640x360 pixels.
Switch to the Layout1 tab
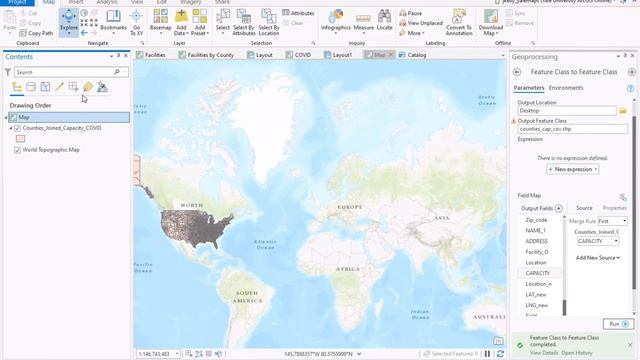pyautogui.click(x=338, y=55)
